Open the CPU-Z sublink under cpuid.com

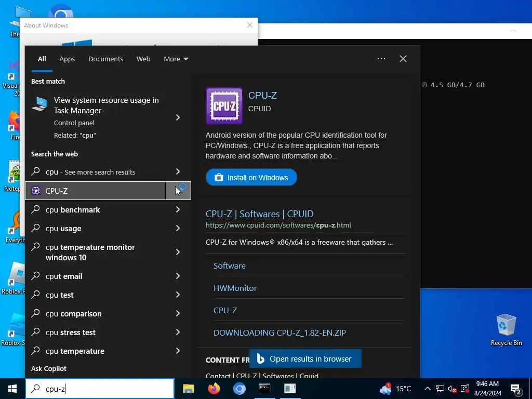(x=225, y=311)
